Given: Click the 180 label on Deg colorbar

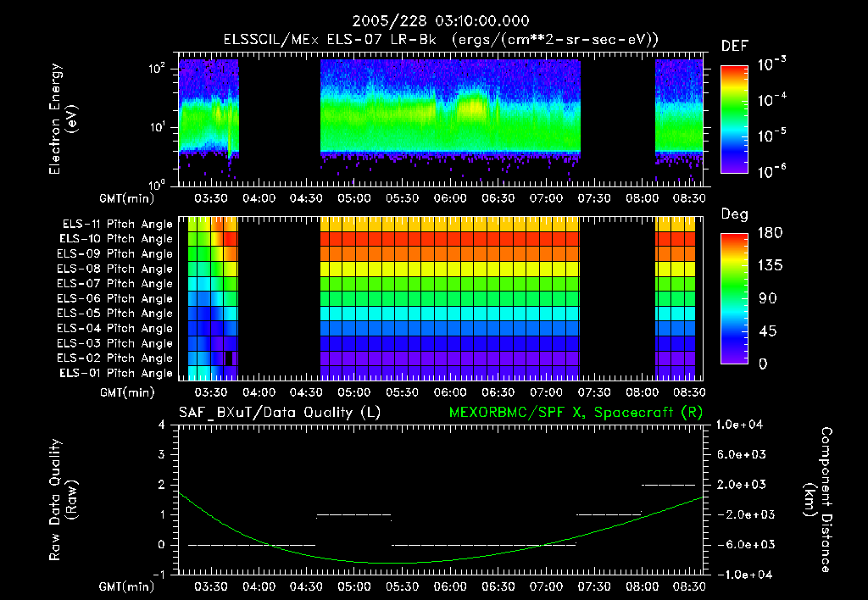Looking at the screenshot, I should click(770, 232).
